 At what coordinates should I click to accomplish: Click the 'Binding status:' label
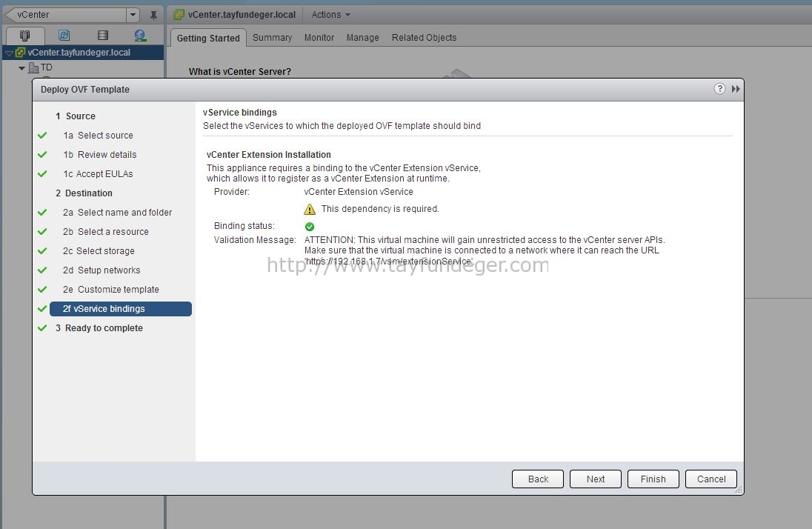244,226
